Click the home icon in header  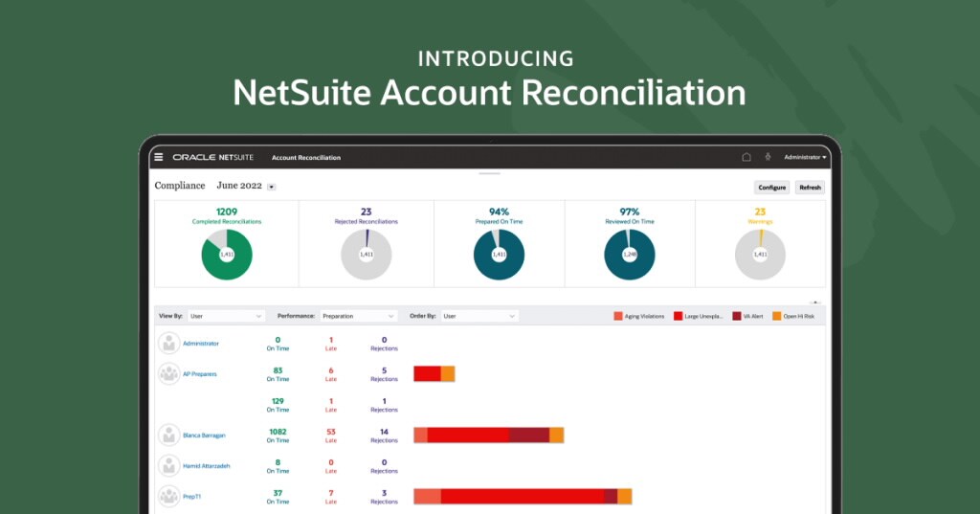click(746, 157)
